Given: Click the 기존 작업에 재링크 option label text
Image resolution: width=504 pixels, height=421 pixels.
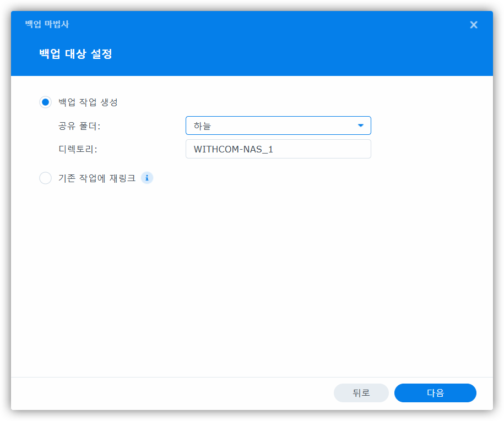Looking at the screenshot, I should tap(97, 178).
